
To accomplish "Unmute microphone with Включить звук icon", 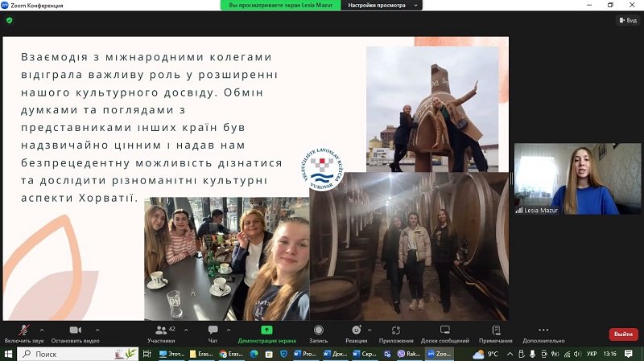I will point(23,330).
